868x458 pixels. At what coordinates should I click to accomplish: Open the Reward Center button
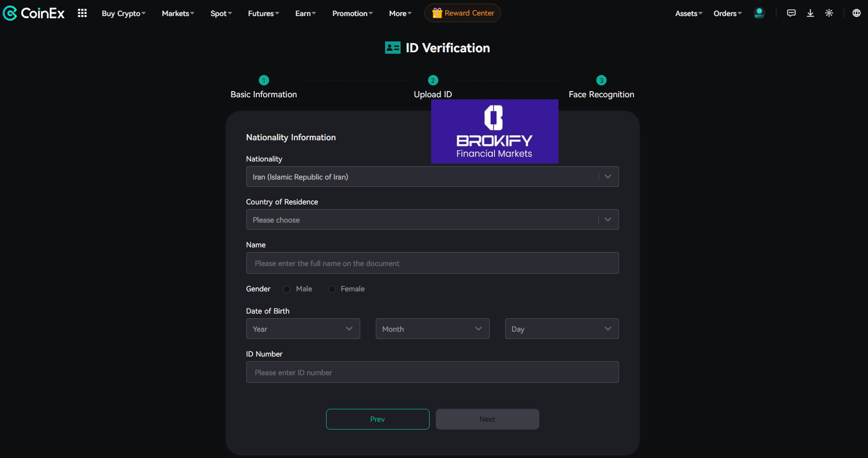pos(463,13)
